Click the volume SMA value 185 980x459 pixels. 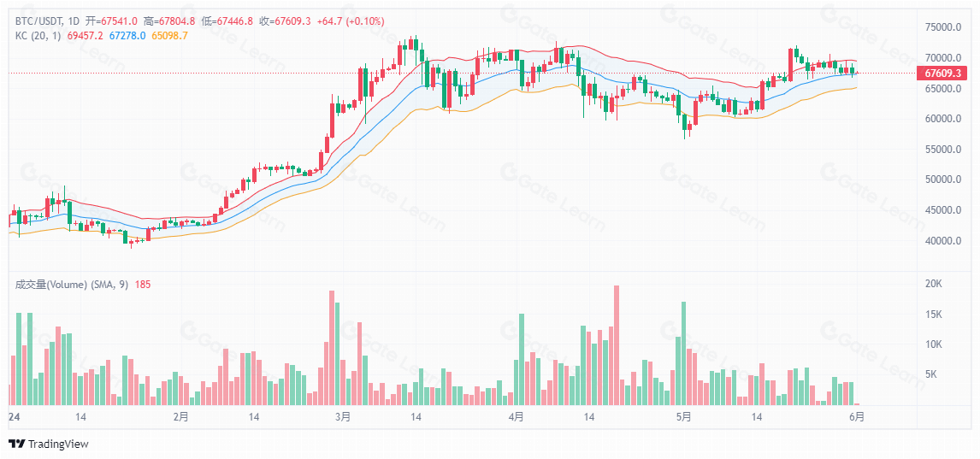click(142, 285)
